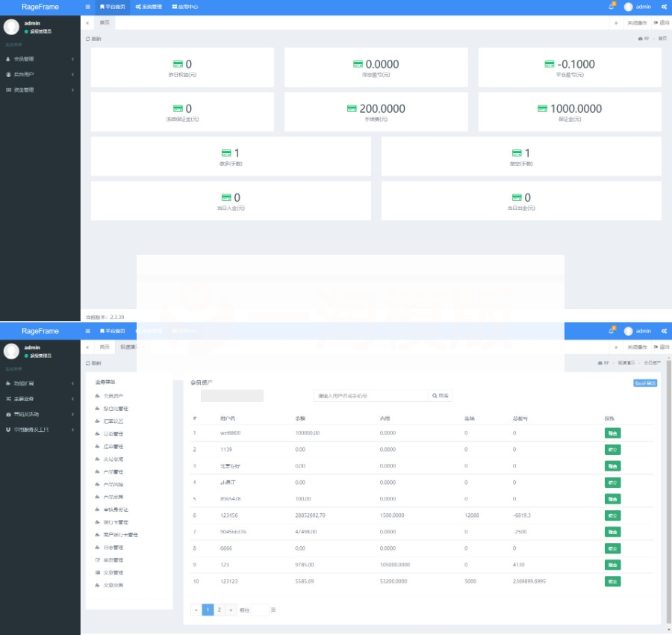The image size is (672, 635).
Task: Click the settings gears icon at top right
Action: tap(664, 7)
